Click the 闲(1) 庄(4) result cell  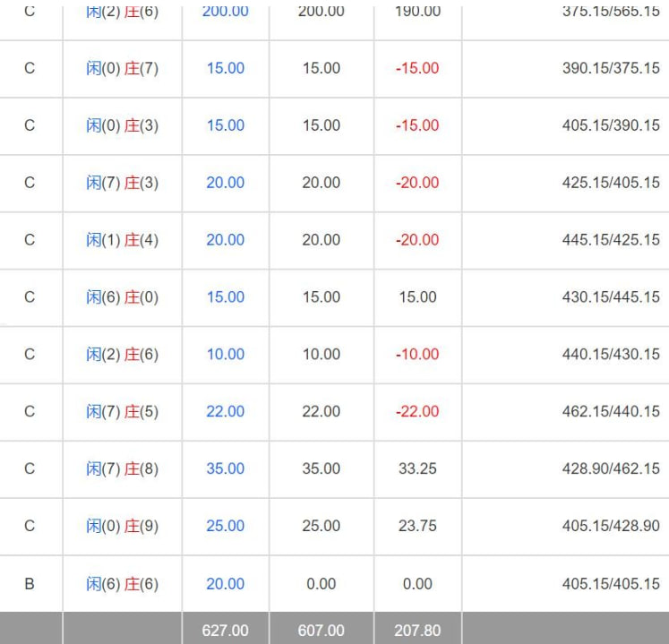pyautogui.click(x=122, y=239)
